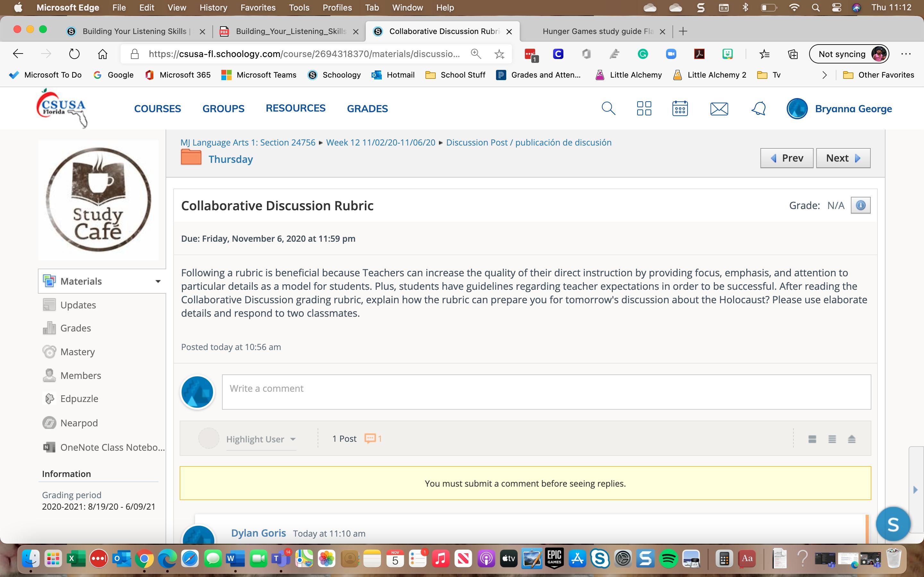Click the Next navigation button
924x577 pixels.
(843, 158)
